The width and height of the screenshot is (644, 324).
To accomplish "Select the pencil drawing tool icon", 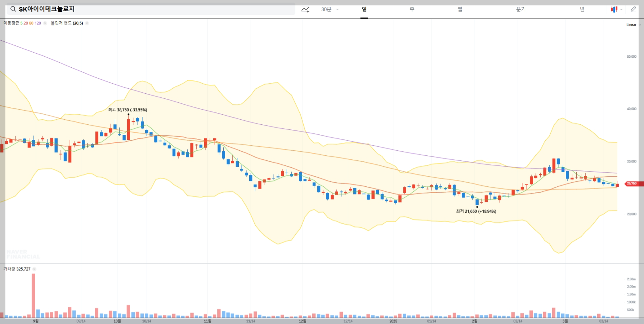I will click(x=634, y=9).
